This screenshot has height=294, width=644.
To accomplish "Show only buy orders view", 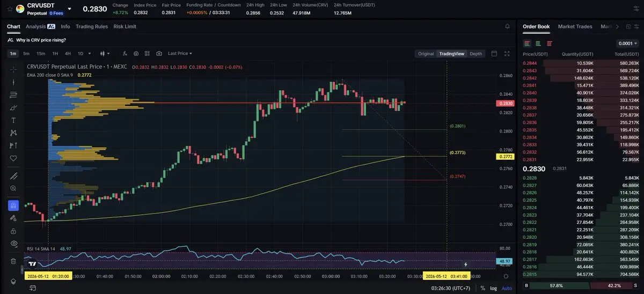I will click(x=538, y=43).
